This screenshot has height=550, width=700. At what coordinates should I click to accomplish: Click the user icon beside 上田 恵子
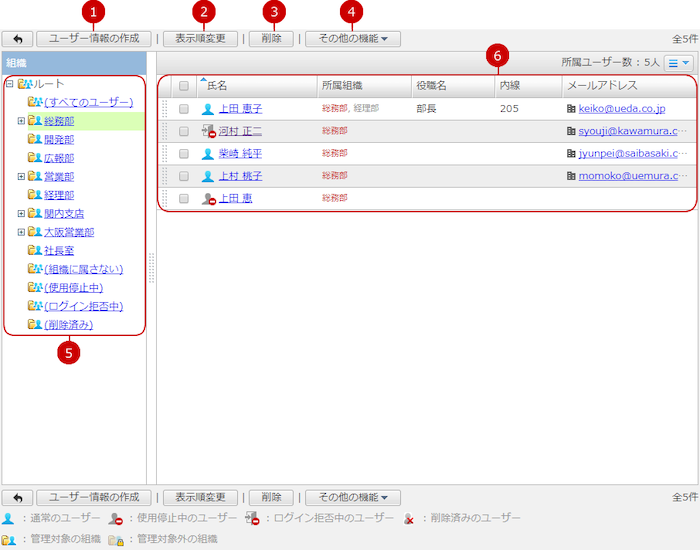(208, 109)
